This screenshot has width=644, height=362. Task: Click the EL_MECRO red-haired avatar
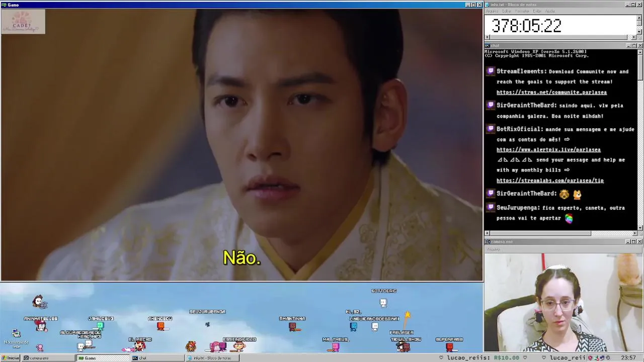[x=139, y=346]
